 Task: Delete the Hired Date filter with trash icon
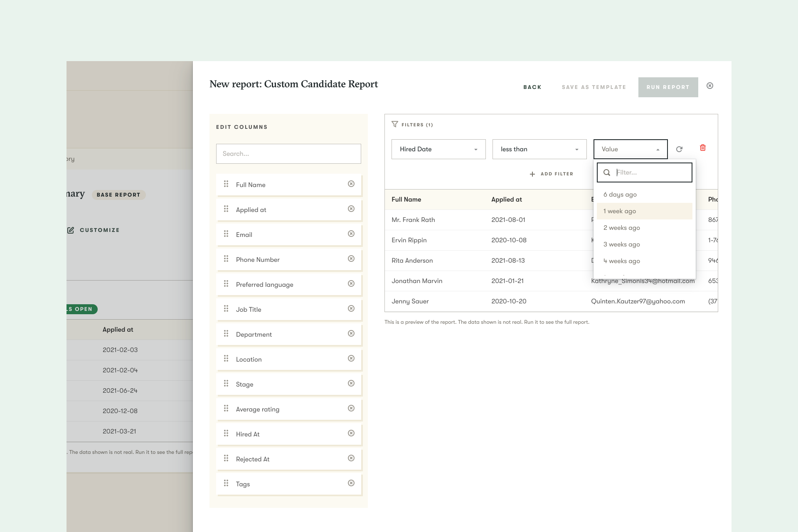tap(703, 148)
